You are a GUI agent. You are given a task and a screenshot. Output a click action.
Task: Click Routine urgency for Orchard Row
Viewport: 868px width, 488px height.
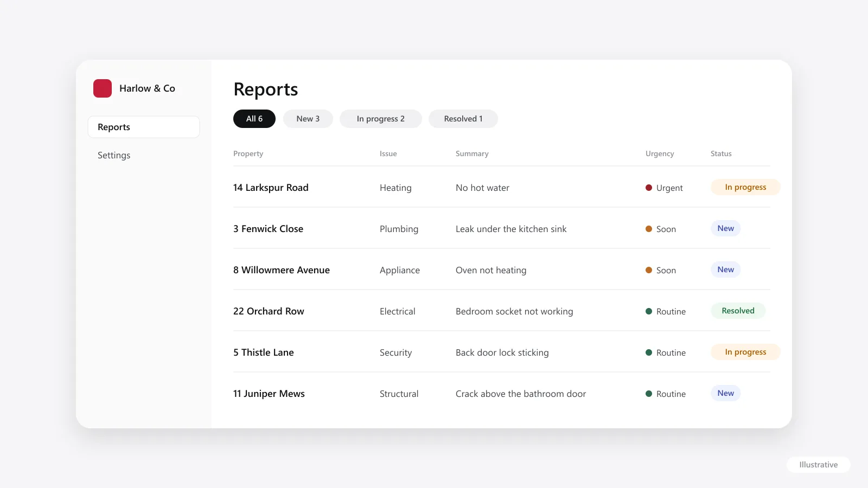(x=666, y=311)
